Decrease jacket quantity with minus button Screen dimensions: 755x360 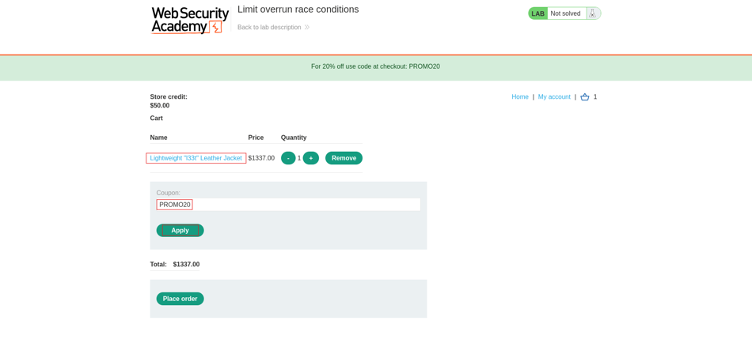pos(288,158)
